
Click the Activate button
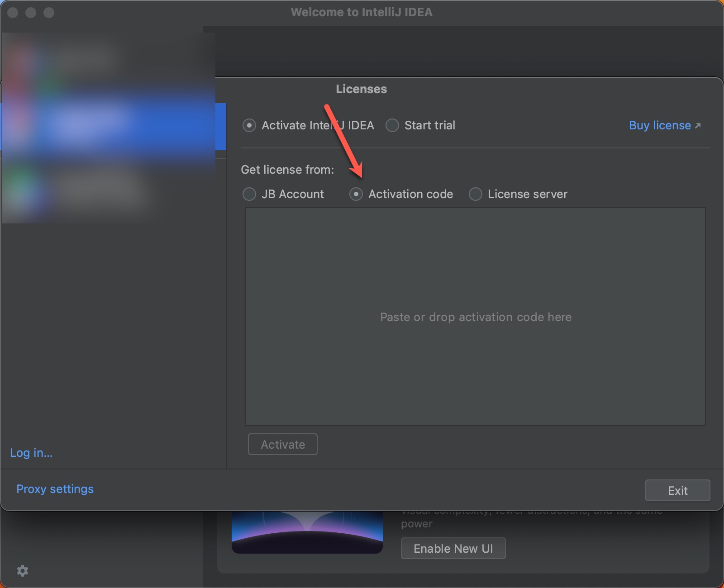click(x=283, y=444)
